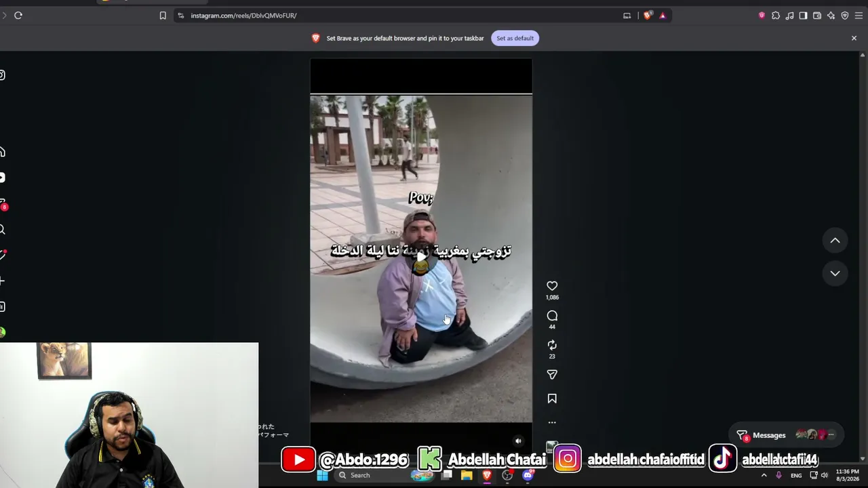Open the Brave VPN shield icon
The width and height of the screenshot is (868, 488).
845,16
